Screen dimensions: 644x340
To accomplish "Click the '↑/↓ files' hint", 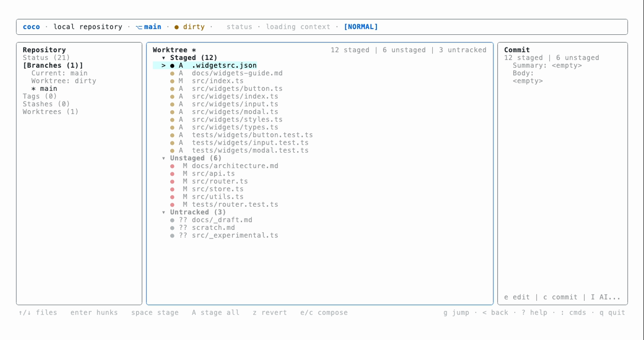I will (x=38, y=313).
